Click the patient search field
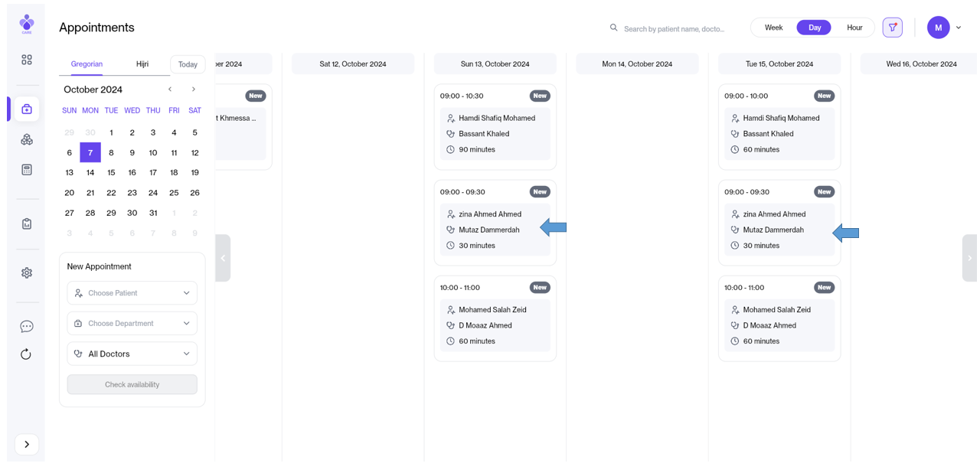The image size is (980, 473). pos(674,28)
